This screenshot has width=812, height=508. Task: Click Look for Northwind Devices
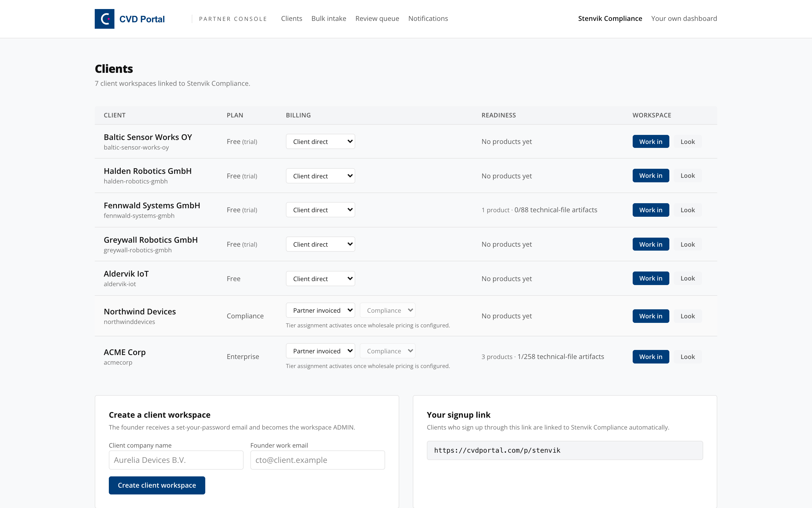[x=687, y=316]
